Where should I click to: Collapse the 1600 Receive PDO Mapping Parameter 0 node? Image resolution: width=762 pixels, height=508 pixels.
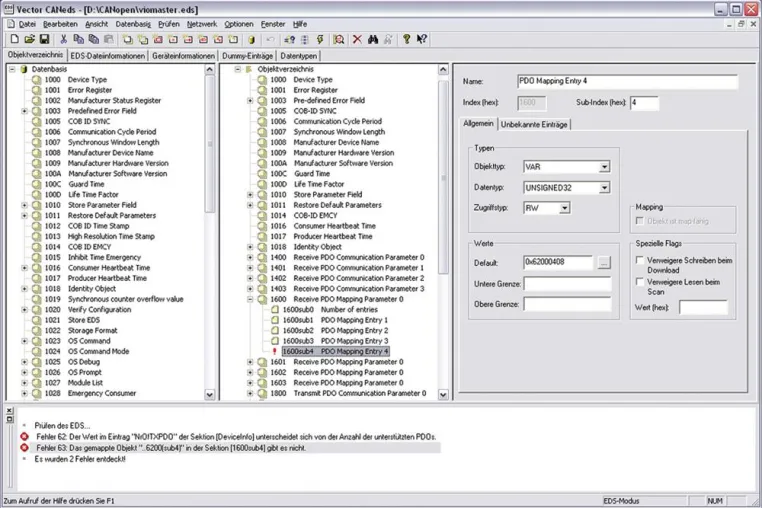[x=250, y=299]
